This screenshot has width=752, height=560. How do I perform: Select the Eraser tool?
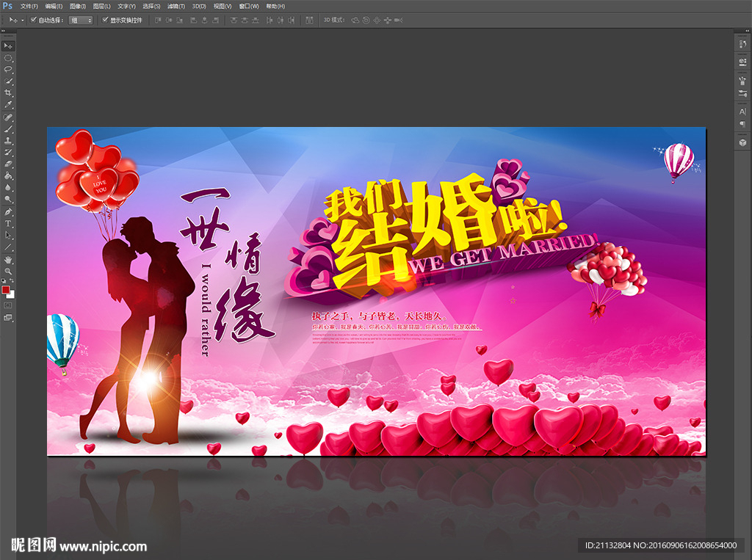click(x=8, y=164)
